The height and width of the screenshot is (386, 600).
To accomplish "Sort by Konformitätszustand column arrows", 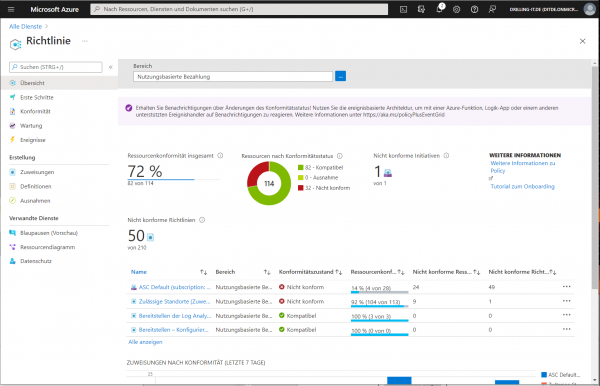I will click(339, 272).
